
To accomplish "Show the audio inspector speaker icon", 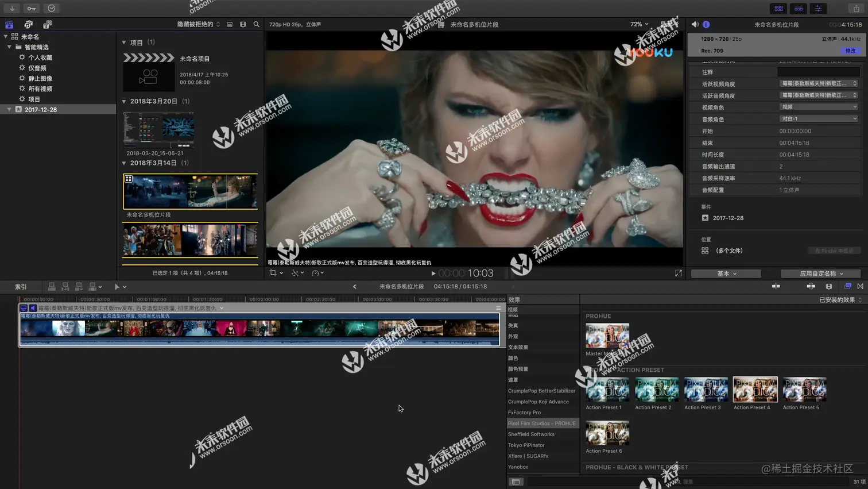I will pos(695,24).
